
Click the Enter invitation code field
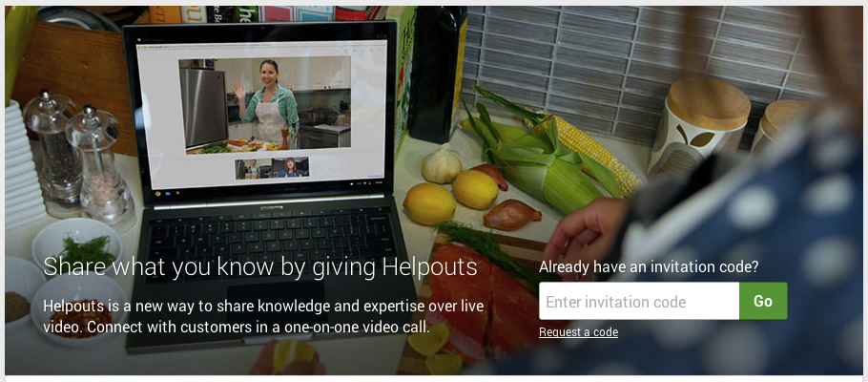[639, 301]
